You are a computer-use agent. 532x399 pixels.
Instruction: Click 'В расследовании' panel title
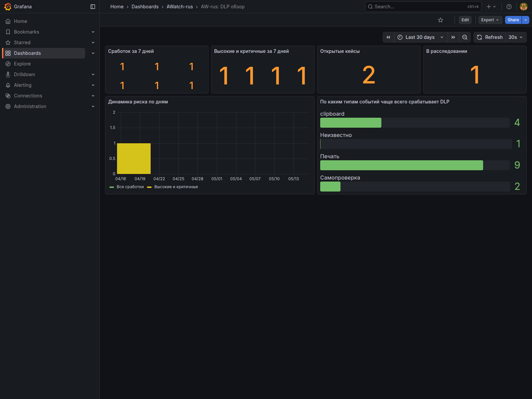[447, 51]
